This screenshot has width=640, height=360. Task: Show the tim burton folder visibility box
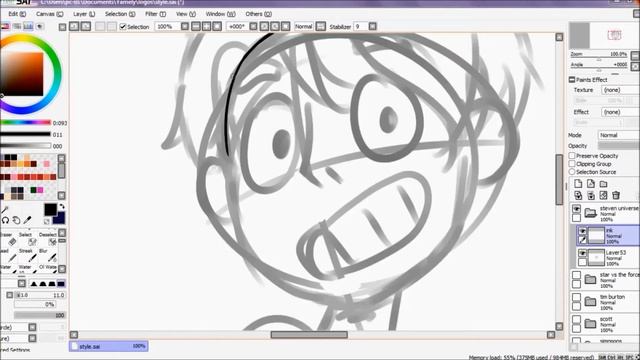click(x=576, y=297)
